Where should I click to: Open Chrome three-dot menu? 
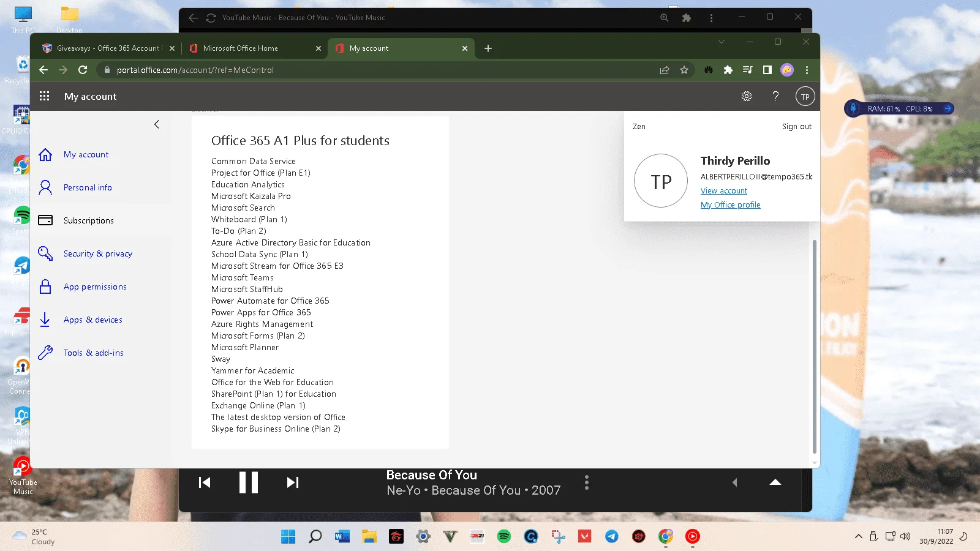[807, 70]
